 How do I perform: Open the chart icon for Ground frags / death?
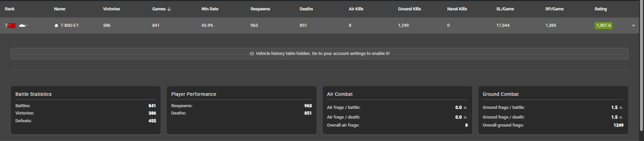(621, 117)
